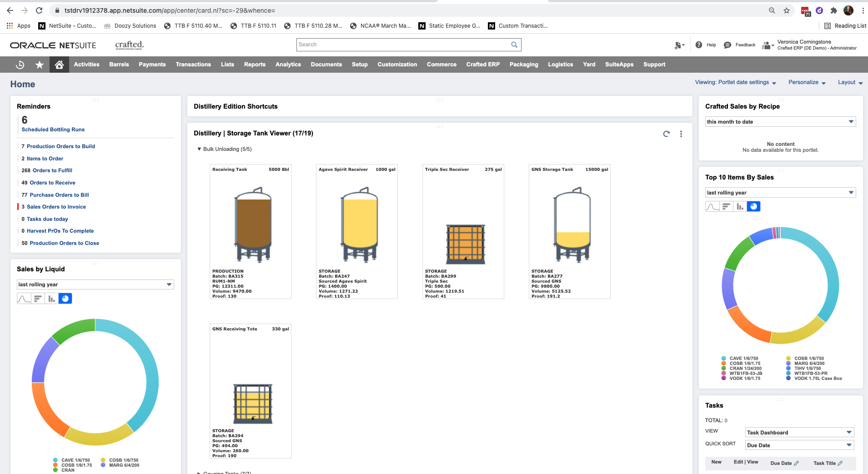Select the pie chart view for Sales by Liquid
The height and width of the screenshot is (474, 868).
point(65,298)
